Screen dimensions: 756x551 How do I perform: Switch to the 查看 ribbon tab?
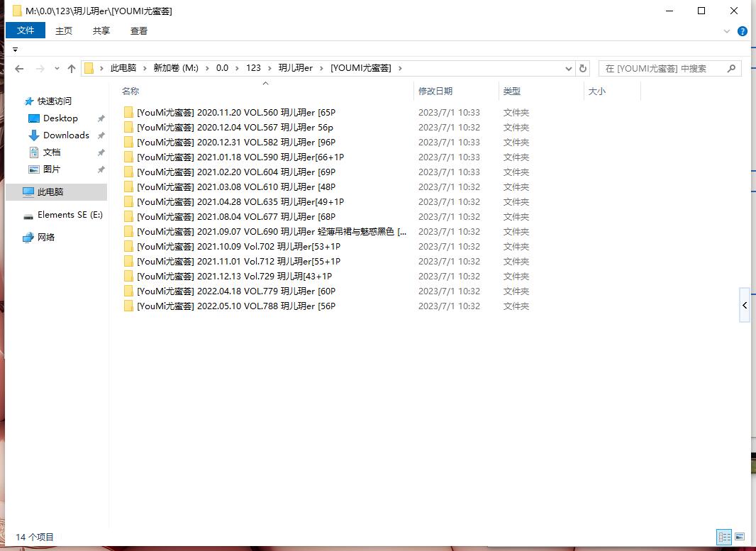[139, 31]
